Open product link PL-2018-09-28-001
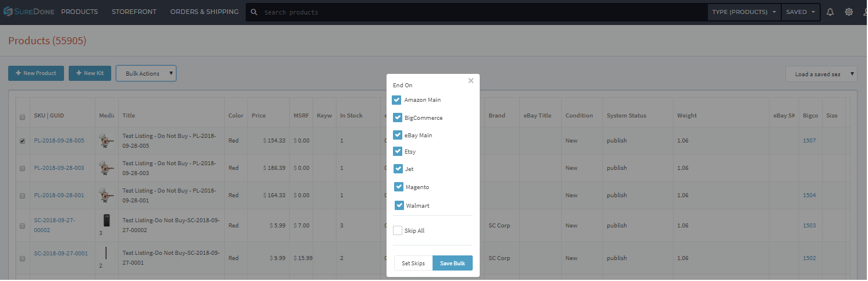Image resolution: width=868 pixels, height=281 pixels. point(59,195)
